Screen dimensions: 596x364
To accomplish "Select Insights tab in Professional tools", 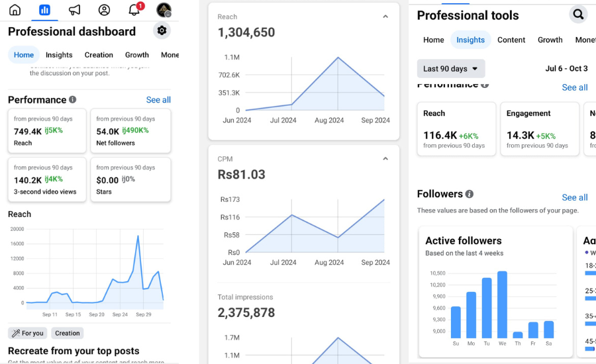I will [x=471, y=40].
